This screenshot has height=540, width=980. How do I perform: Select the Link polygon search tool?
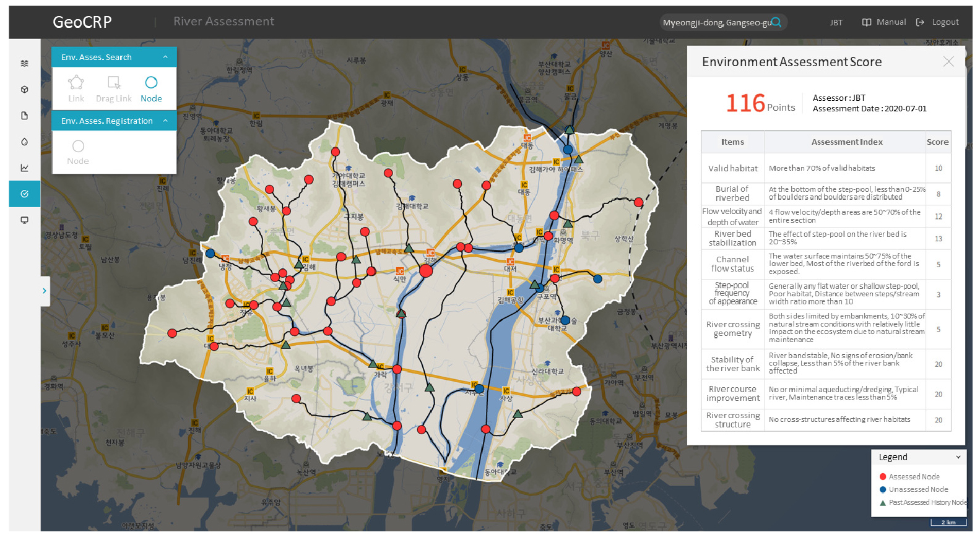pos(76,88)
